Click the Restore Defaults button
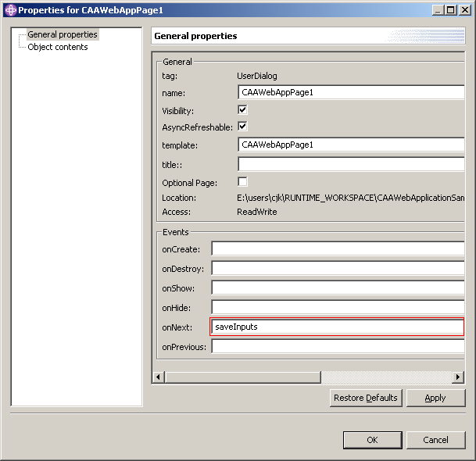The height and width of the screenshot is (461, 476). tap(366, 398)
